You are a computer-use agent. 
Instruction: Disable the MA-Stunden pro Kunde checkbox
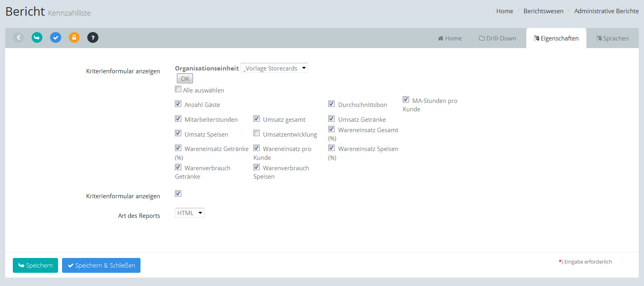pos(406,99)
